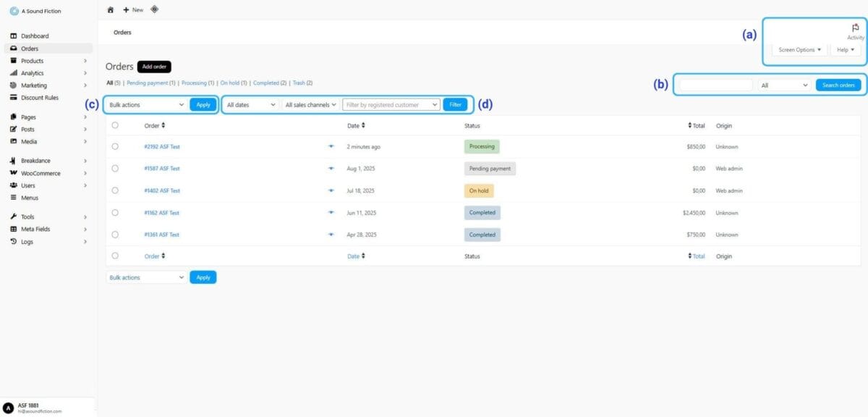Image resolution: width=868 pixels, height=417 pixels.
Task: Toggle the select-all checkbox in table header
Action: click(115, 125)
